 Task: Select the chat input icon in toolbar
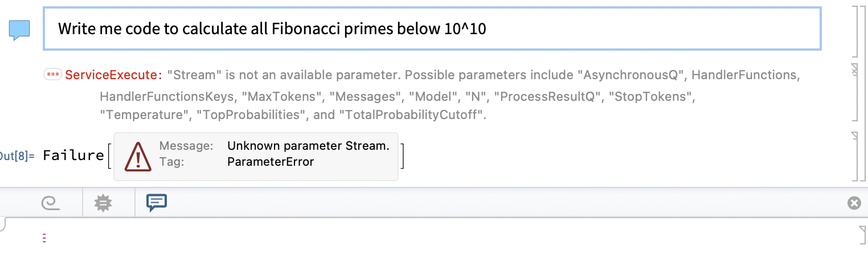(157, 203)
